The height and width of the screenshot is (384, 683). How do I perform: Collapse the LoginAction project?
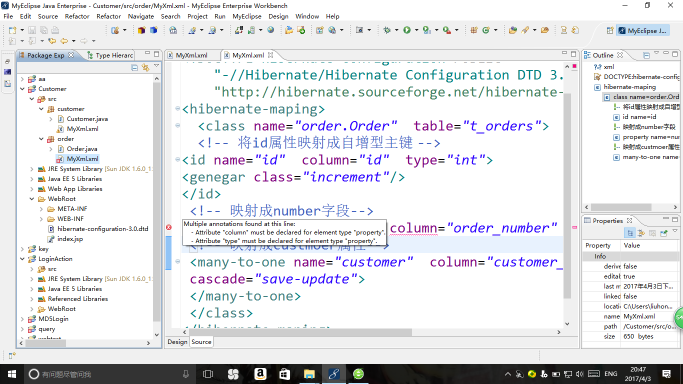tap(22, 259)
